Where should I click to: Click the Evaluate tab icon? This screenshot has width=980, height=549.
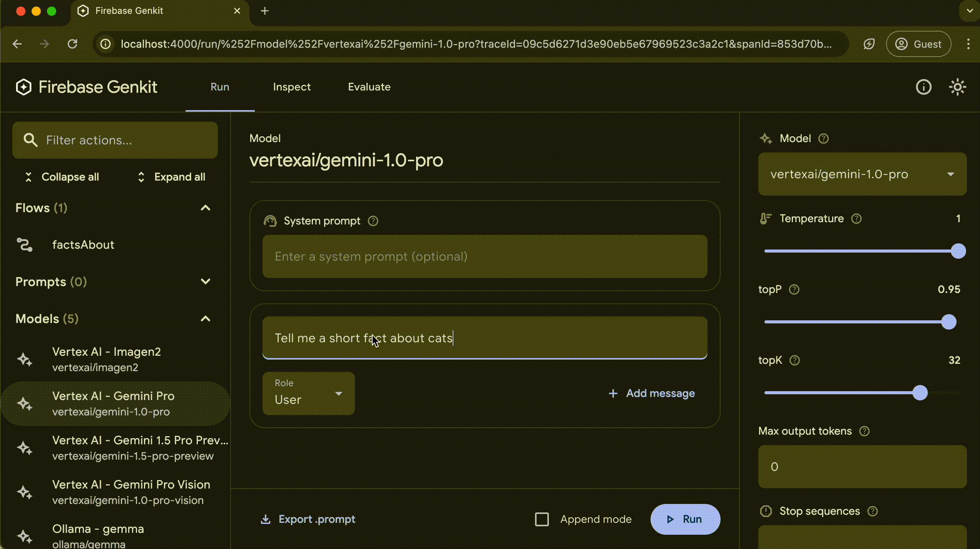(370, 86)
